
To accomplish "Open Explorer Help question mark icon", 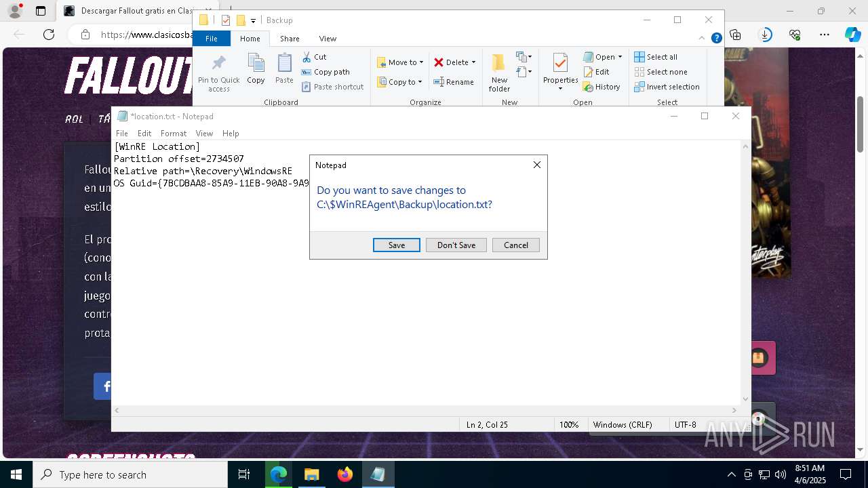I will [716, 39].
